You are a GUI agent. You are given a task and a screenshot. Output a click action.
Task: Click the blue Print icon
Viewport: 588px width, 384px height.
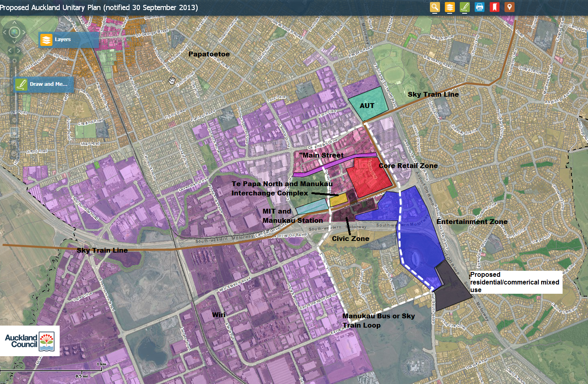480,7
